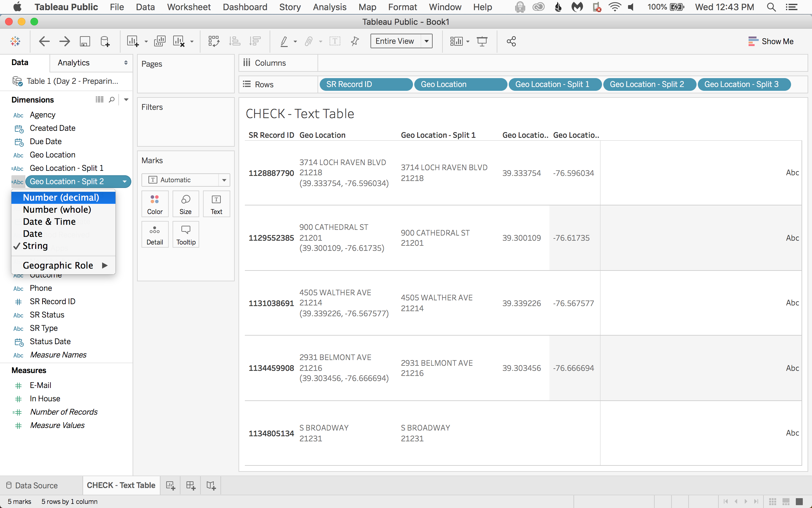Screen dimensions: 812x508
Task: Select String data type option
Action: point(63,246)
